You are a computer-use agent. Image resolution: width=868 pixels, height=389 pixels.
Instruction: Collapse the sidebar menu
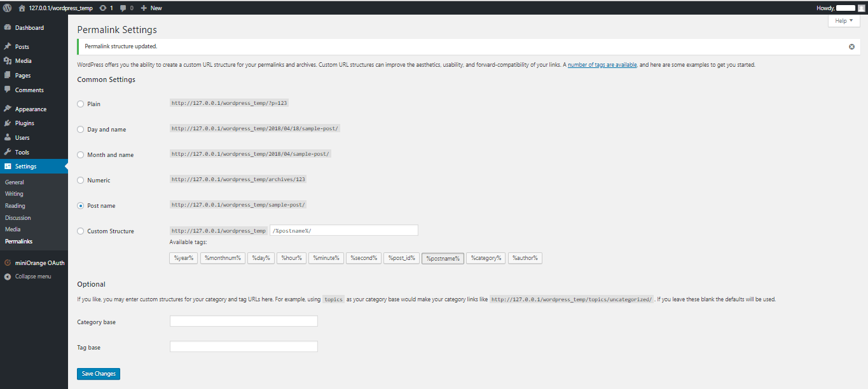[x=32, y=276]
